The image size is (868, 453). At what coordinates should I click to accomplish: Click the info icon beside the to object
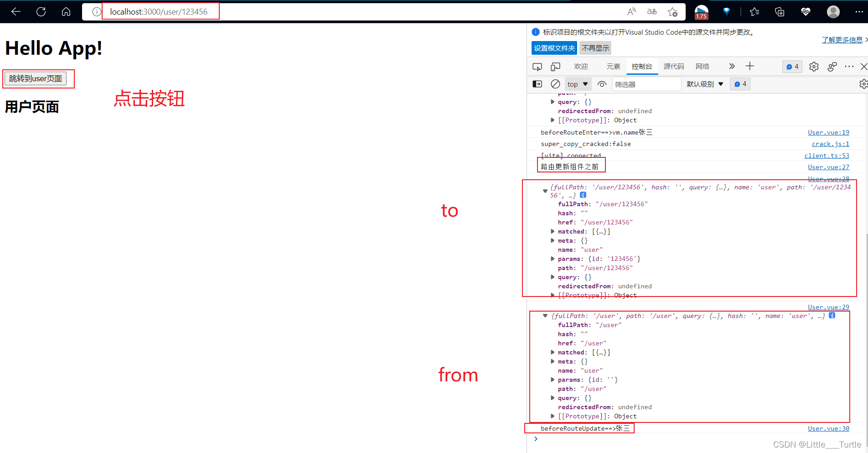pyautogui.click(x=583, y=195)
